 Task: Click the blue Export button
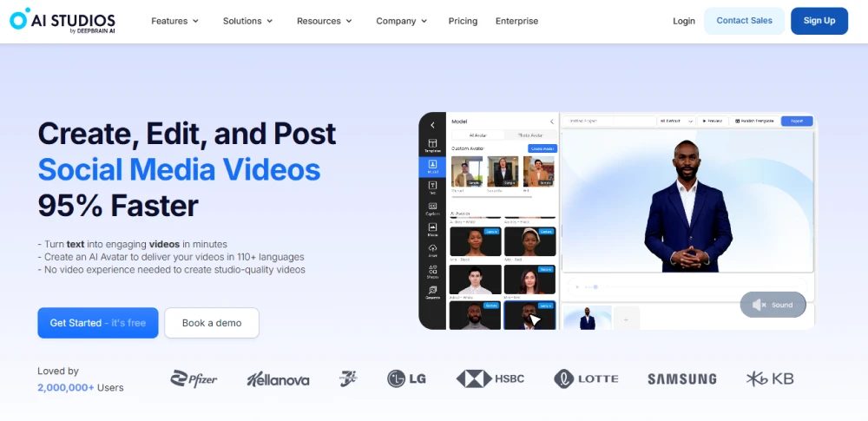(797, 121)
